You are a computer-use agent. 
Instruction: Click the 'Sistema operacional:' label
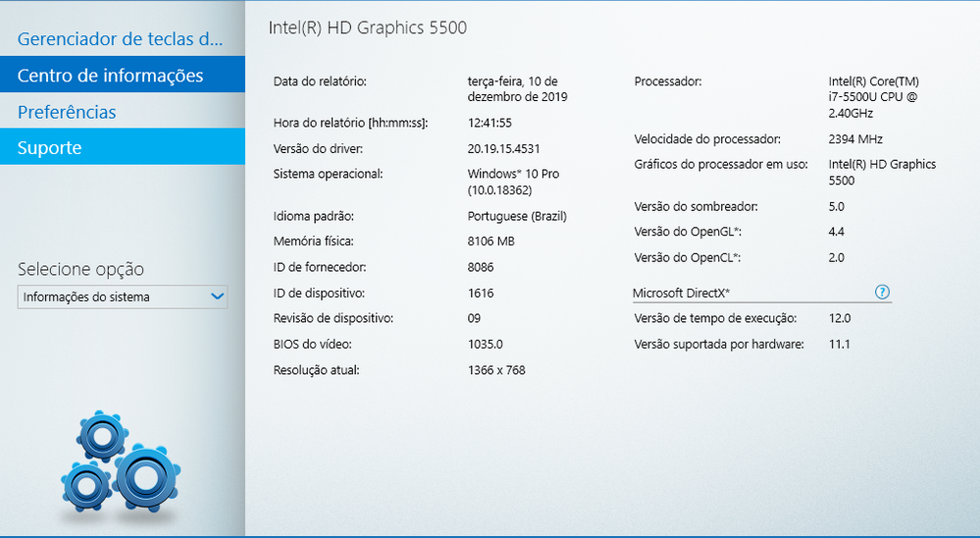coord(328,174)
